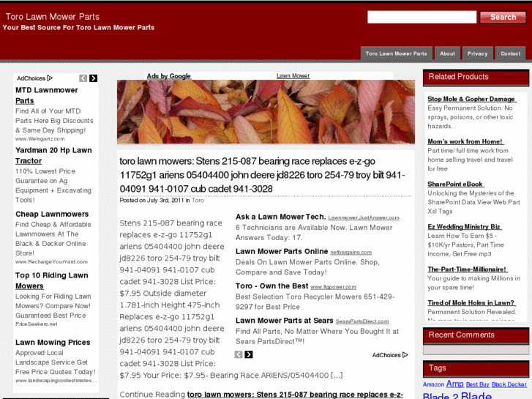Image resolution: width=532 pixels, height=399 pixels.
Task: Open Stop Mole & Gopher Damage link
Action: (x=471, y=99)
